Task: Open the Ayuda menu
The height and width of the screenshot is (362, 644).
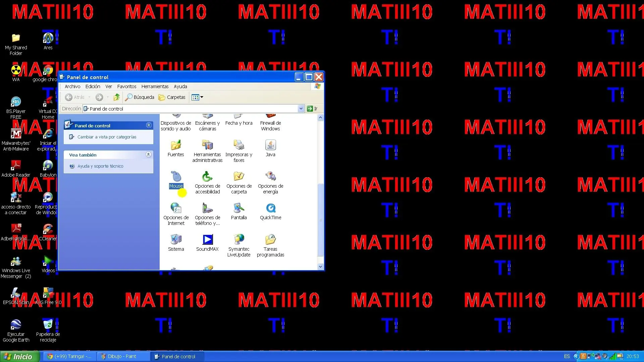Action: point(180,86)
